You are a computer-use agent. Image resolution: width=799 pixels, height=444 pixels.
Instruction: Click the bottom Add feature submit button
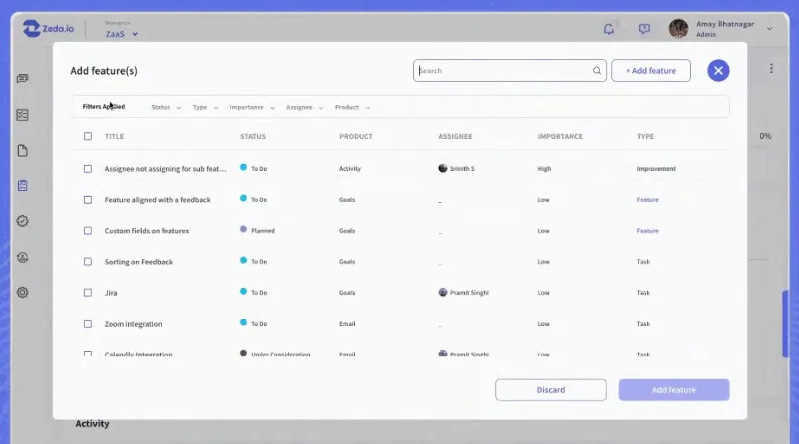point(674,390)
